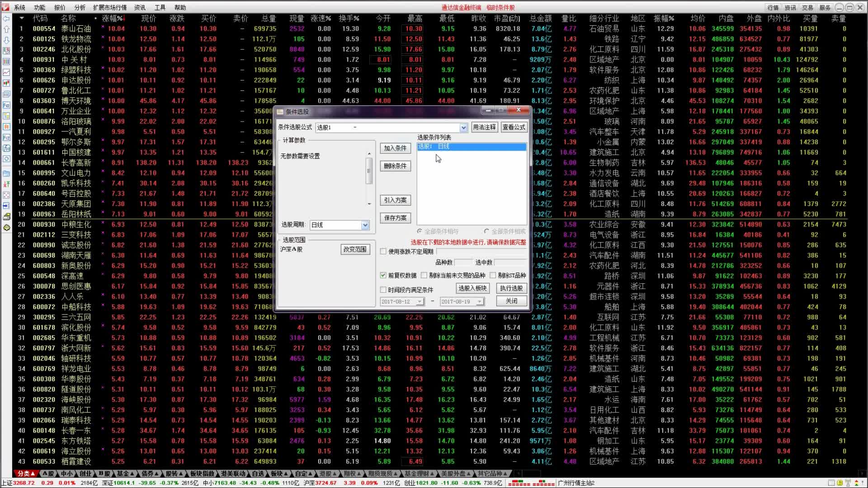Open the blue folder sidebar icon
Screen dimensions: 868x488
[x=6, y=174]
